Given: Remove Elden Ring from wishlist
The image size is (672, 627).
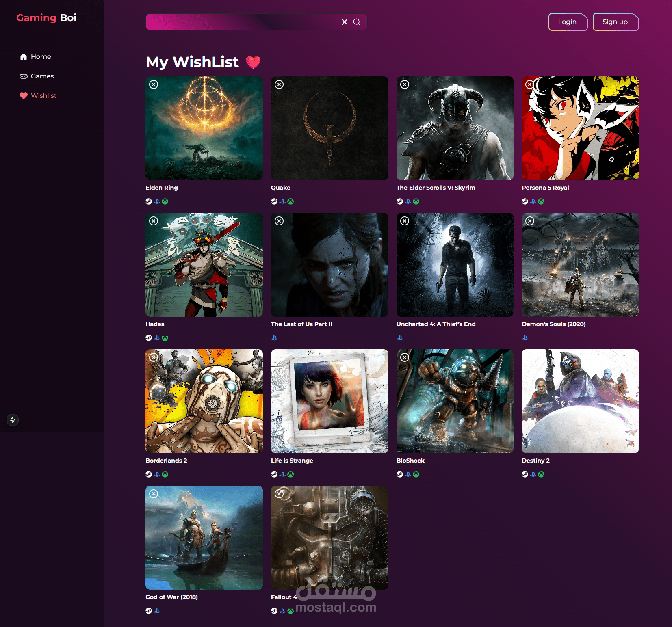Looking at the screenshot, I should [x=154, y=84].
